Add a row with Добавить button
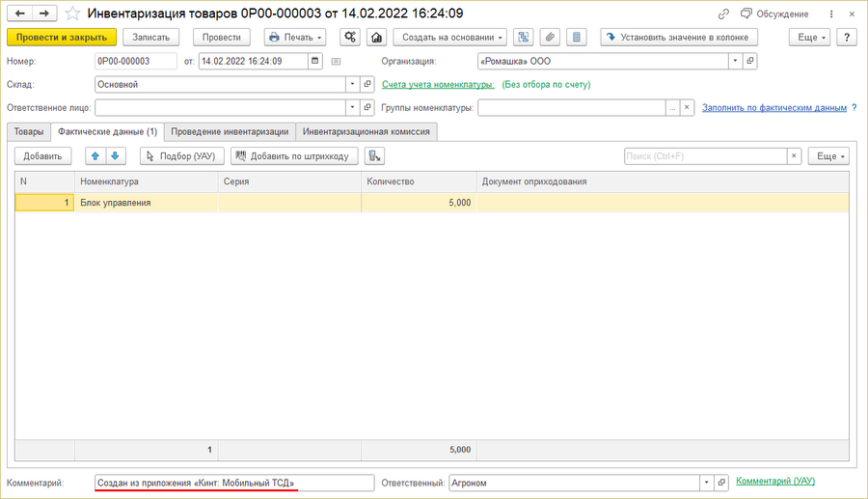Viewport: 868px width, 499px height. coord(42,156)
